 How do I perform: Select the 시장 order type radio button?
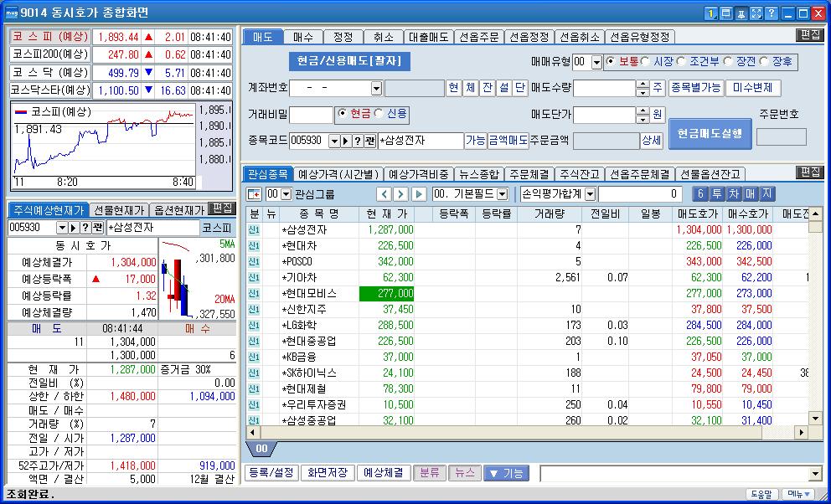pyautogui.click(x=645, y=62)
